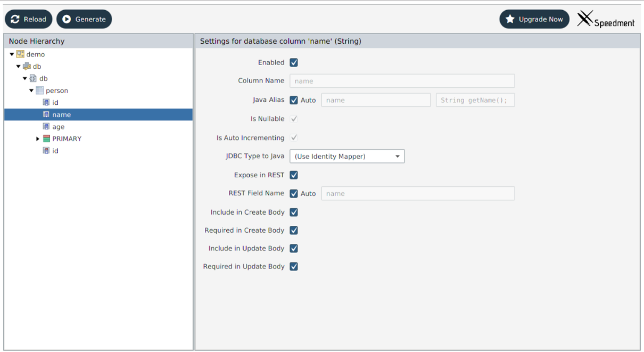The height and width of the screenshot is (352, 644).
Task: Click the star icon on Upgrade Now
Action: click(x=510, y=19)
